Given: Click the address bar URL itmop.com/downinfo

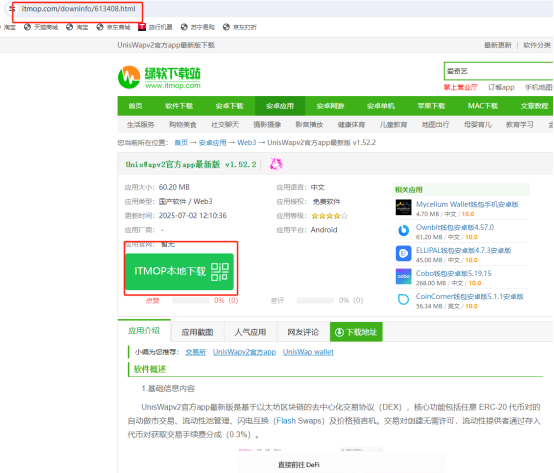Looking at the screenshot, I should (78, 9).
